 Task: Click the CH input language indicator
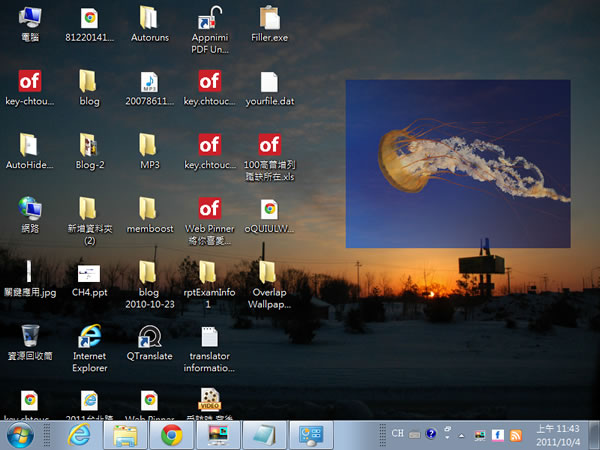(x=398, y=435)
